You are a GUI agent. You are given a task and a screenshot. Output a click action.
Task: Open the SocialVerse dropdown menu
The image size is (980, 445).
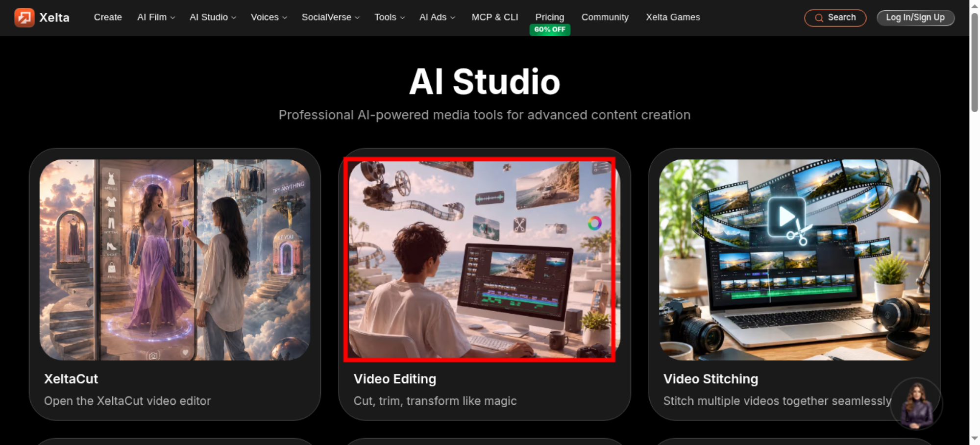[x=331, y=17]
